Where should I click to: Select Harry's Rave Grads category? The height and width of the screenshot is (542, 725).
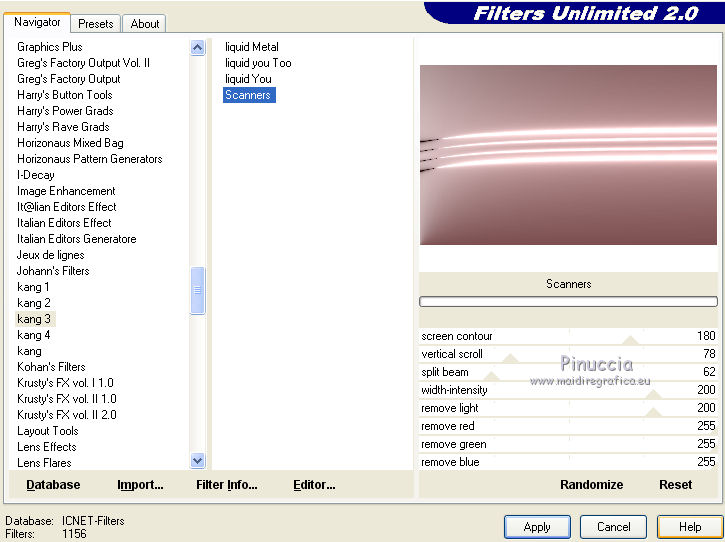click(x=63, y=127)
